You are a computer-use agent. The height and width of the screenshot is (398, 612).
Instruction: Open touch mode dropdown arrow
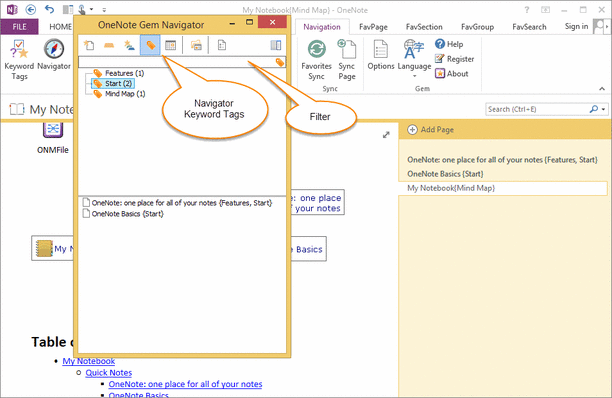click(91, 9)
